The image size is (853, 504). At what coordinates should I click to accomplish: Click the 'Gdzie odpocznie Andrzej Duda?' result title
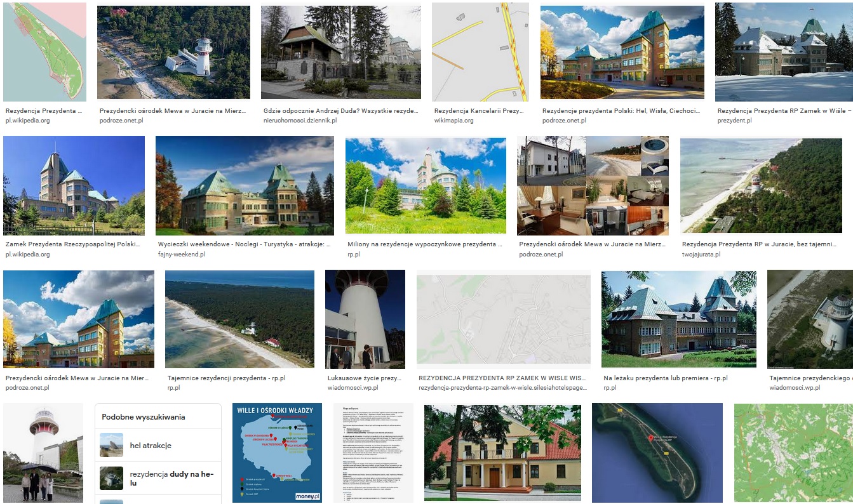pyautogui.click(x=340, y=110)
